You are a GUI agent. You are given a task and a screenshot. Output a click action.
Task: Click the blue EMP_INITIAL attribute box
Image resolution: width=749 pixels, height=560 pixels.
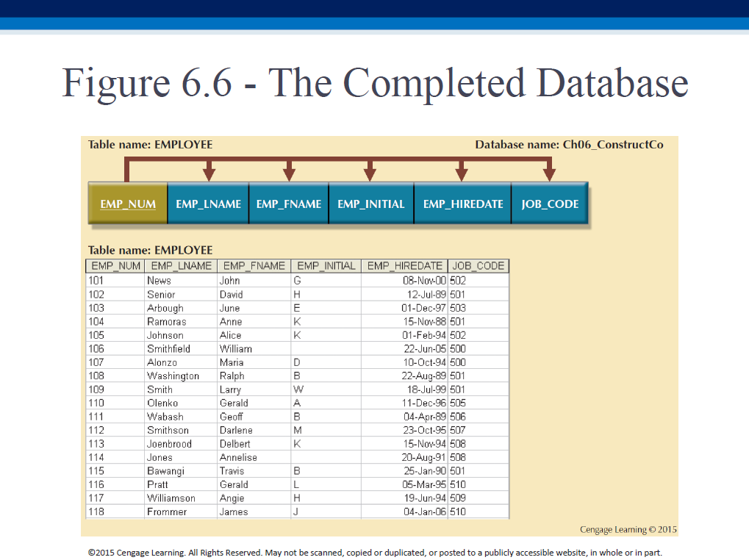coord(371,203)
